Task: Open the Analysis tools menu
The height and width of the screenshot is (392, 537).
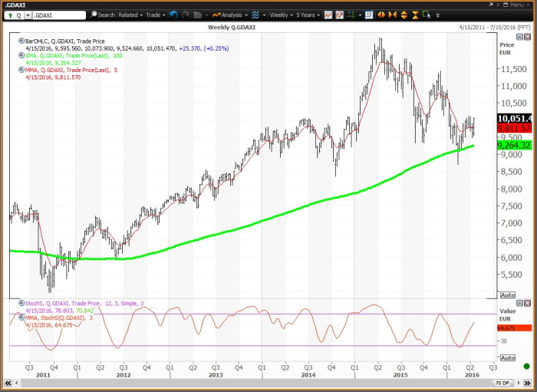Action: coord(231,15)
